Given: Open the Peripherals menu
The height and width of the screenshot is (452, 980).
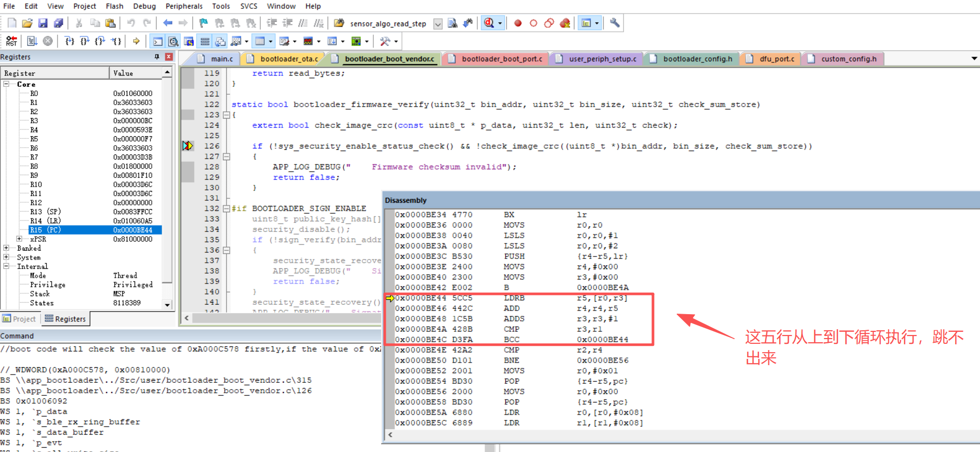Looking at the screenshot, I should (184, 6).
